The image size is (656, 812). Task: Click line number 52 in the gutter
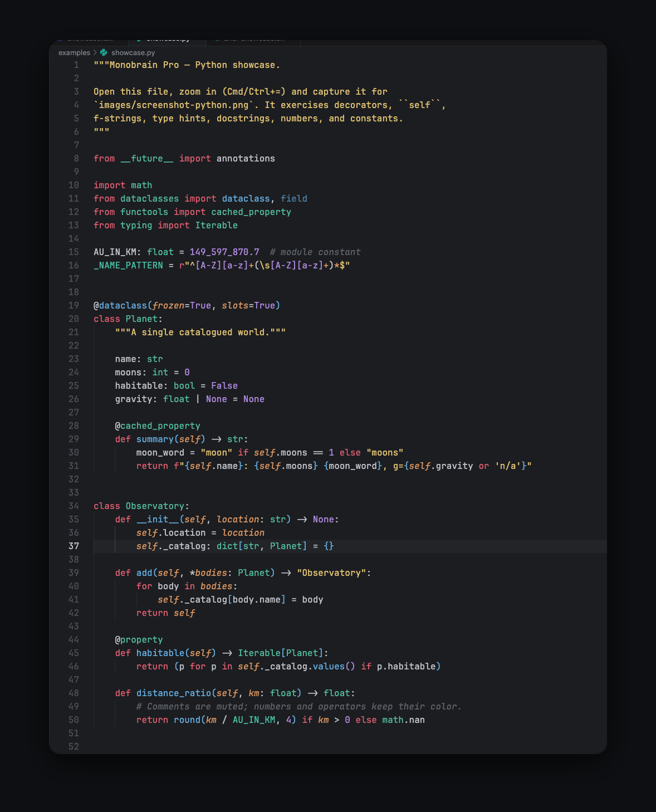pos(74,746)
